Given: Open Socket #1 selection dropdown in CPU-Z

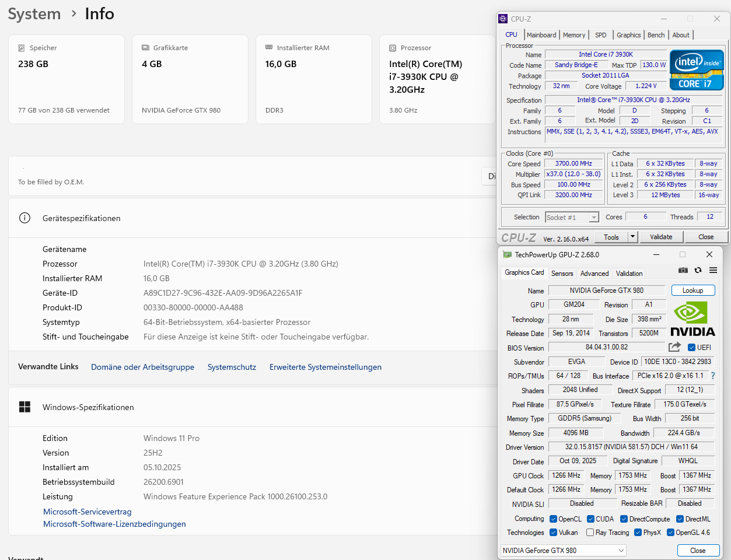Looking at the screenshot, I should tap(572, 218).
